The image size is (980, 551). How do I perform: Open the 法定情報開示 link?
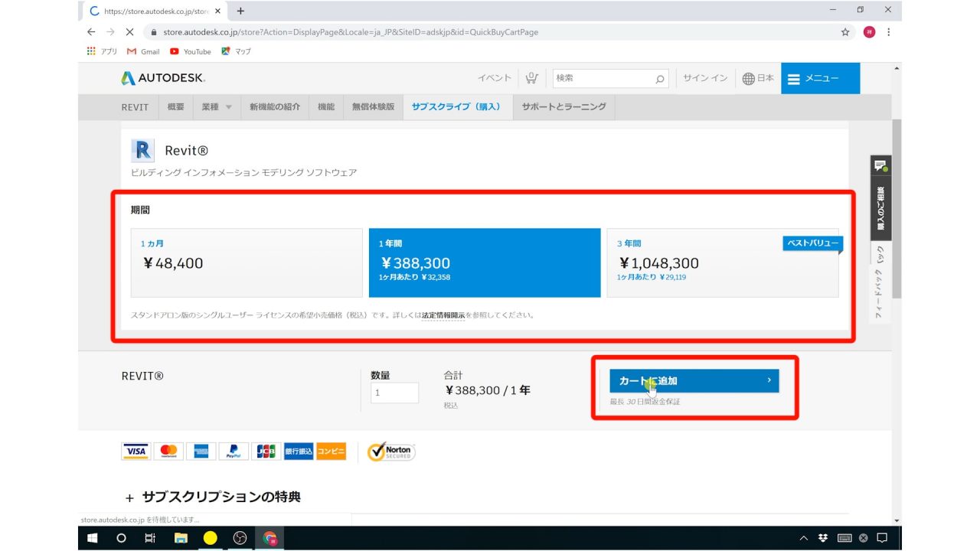(444, 315)
